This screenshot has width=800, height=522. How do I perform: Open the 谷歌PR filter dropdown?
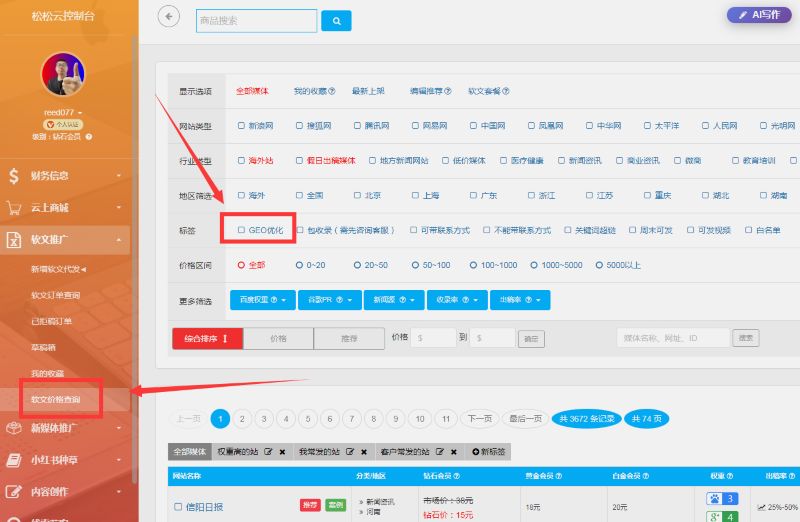330,300
